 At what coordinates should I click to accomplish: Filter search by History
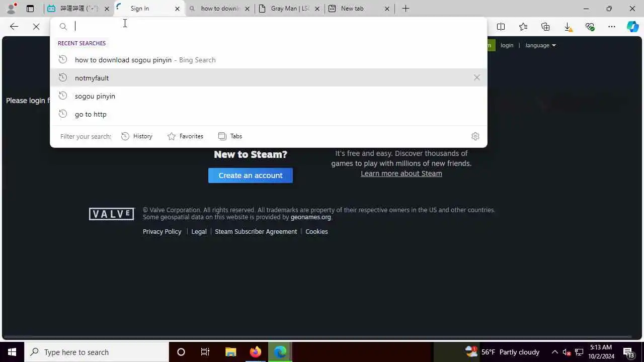[137, 136]
